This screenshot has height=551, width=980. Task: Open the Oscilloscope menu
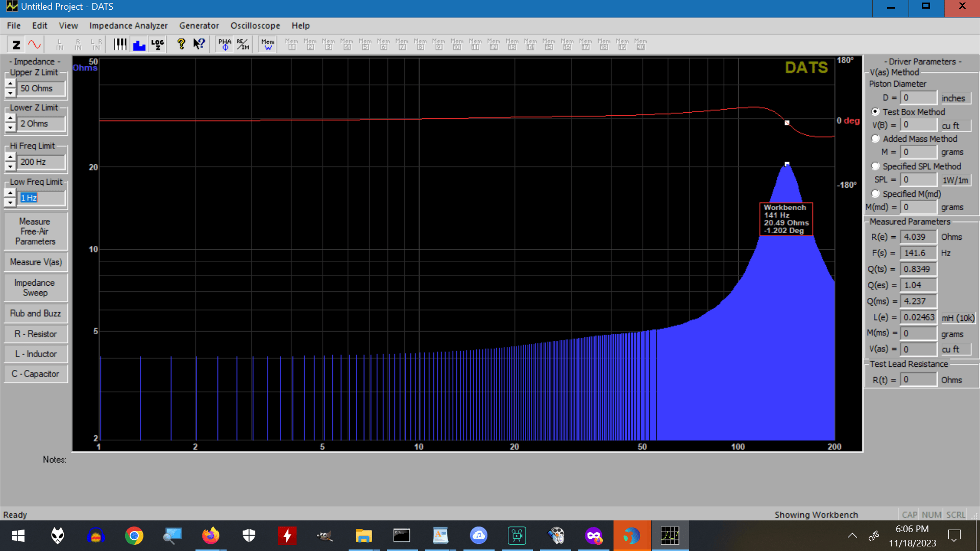click(255, 26)
